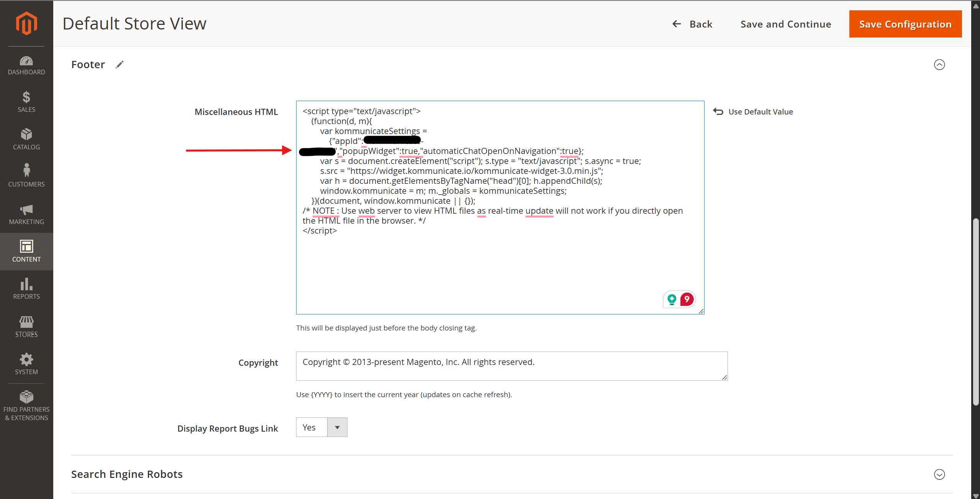Click the green lightbulb assistant icon in textarea

672,299
